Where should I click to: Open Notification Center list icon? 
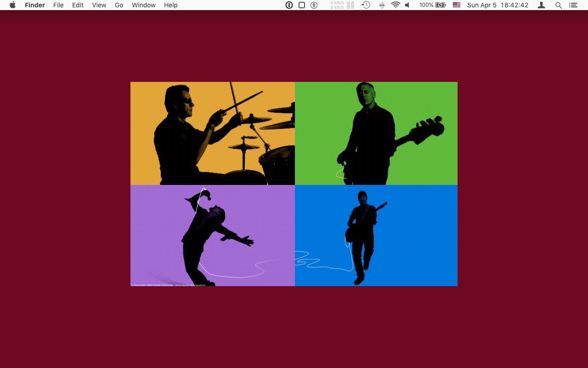(x=573, y=5)
